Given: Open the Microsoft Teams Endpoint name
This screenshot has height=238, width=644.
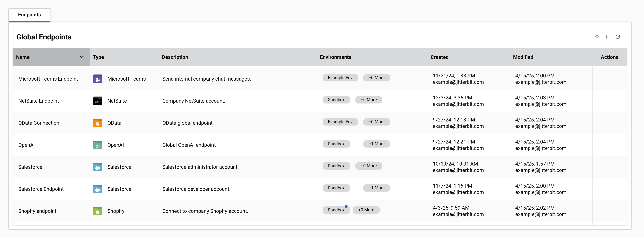Looking at the screenshot, I should [x=48, y=79].
